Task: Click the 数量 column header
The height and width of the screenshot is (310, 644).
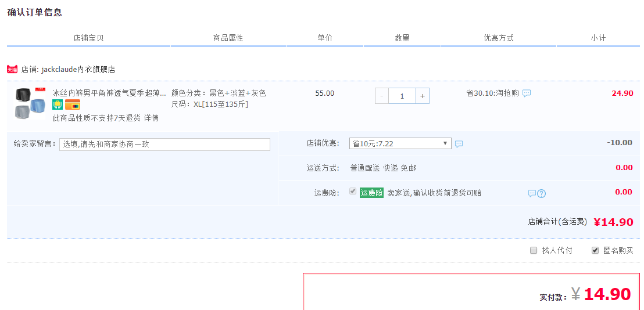Action: coord(402,38)
